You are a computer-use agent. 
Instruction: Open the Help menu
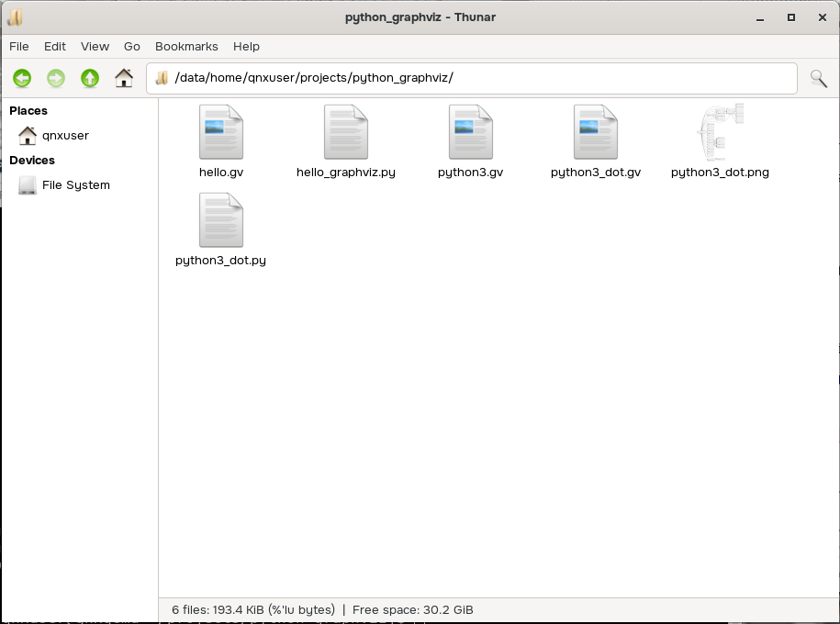pos(246,46)
